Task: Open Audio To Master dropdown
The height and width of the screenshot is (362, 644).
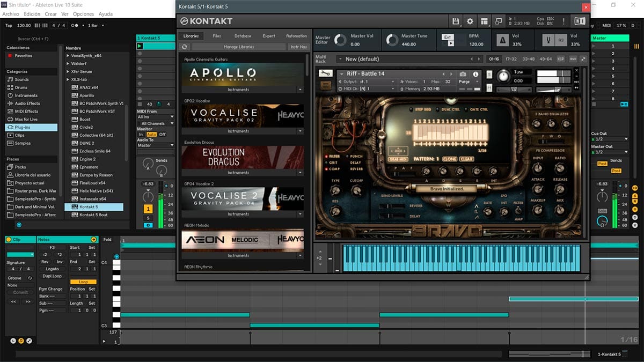Action: pos(156,145)
